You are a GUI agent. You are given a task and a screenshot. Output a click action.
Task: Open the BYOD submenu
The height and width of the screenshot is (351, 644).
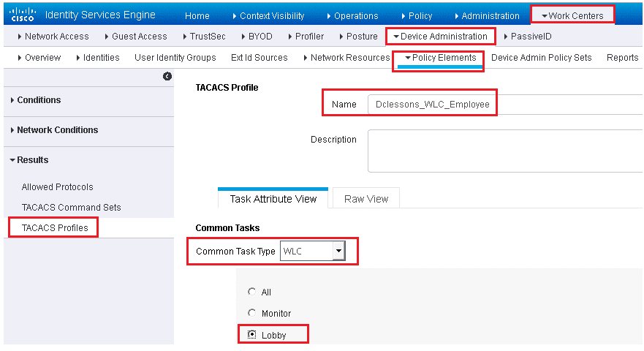tap(257, 36)
